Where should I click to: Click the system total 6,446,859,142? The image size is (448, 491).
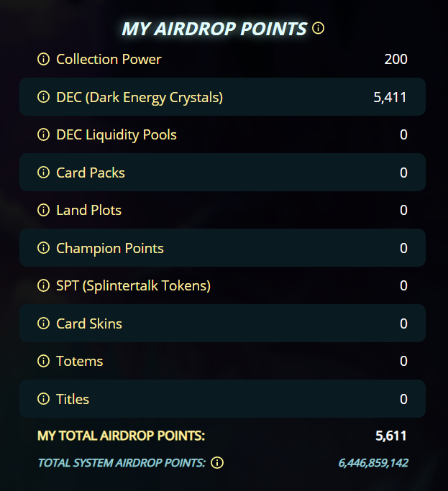click(373, 462)
